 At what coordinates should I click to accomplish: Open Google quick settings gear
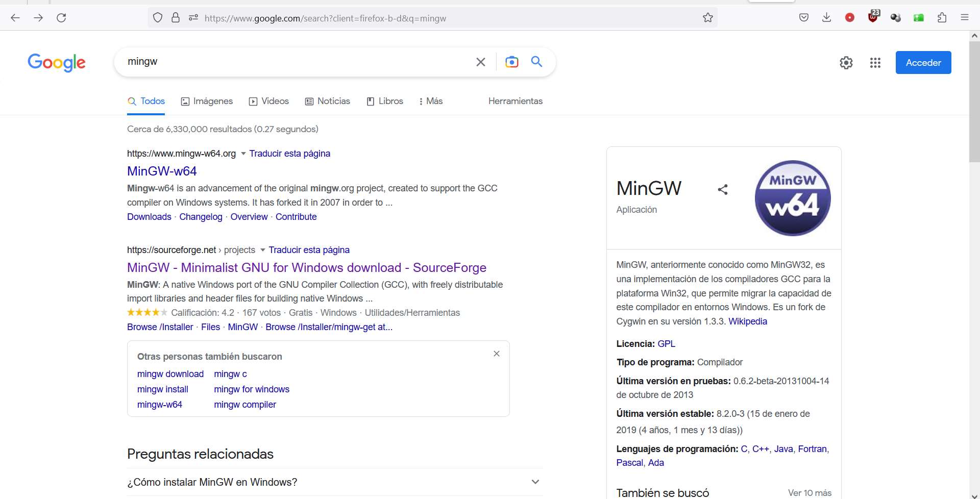[846, 62]
